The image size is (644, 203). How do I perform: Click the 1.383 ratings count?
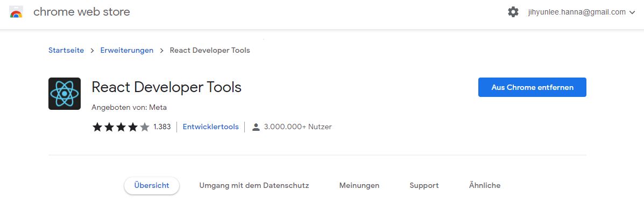tap(162, 127)
